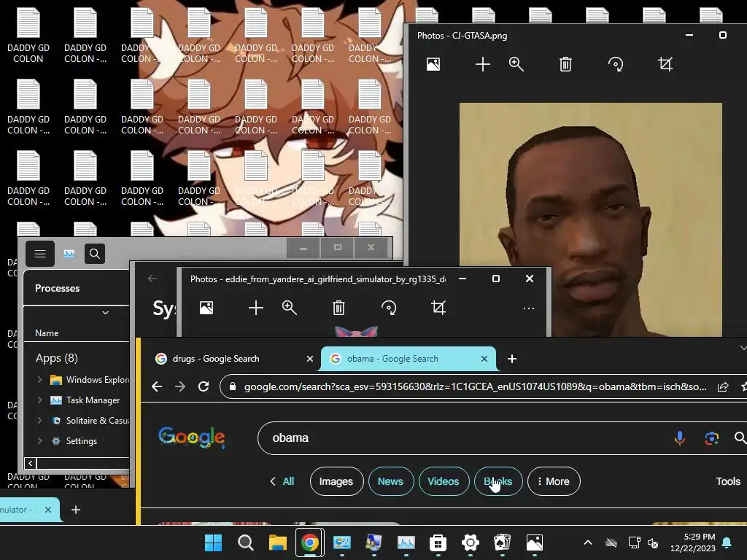Open taskbar clock showing 5:29 PM

[693, 542]
